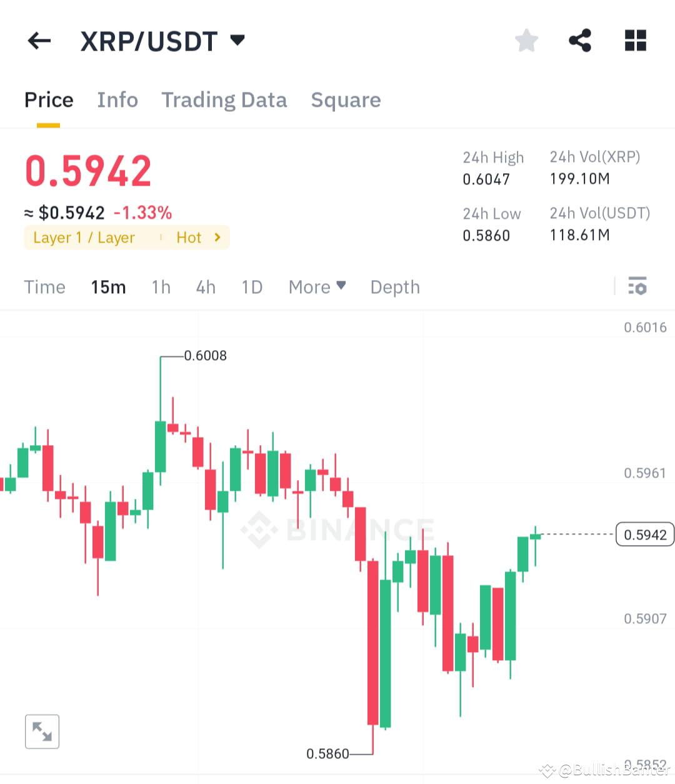View the Depth chart
The height and width of the screenshot is (784, 675).
pyautogui.click(x=394, y=286)
